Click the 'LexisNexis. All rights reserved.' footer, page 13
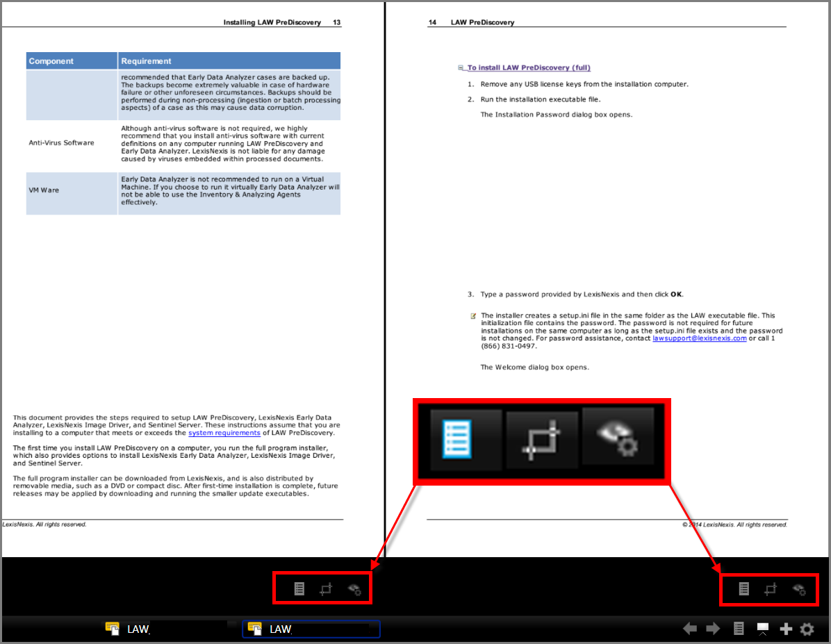 tap(44, 525)
